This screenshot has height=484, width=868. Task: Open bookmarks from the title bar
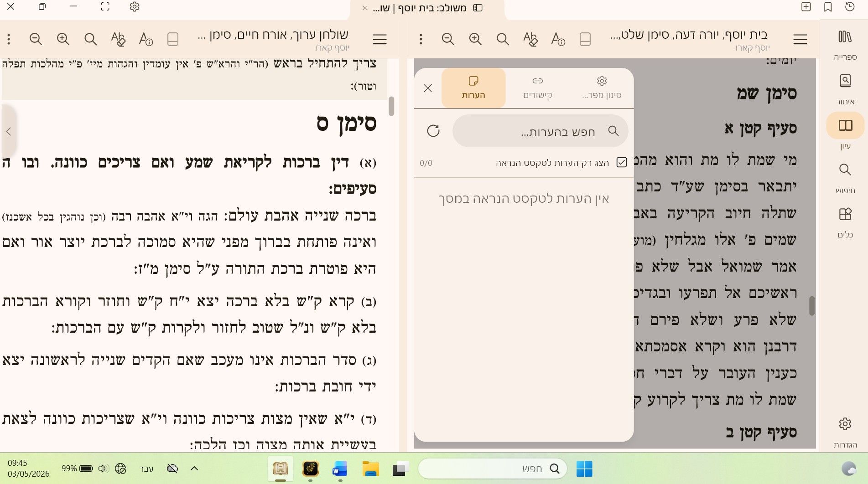[x=828, y=7]
